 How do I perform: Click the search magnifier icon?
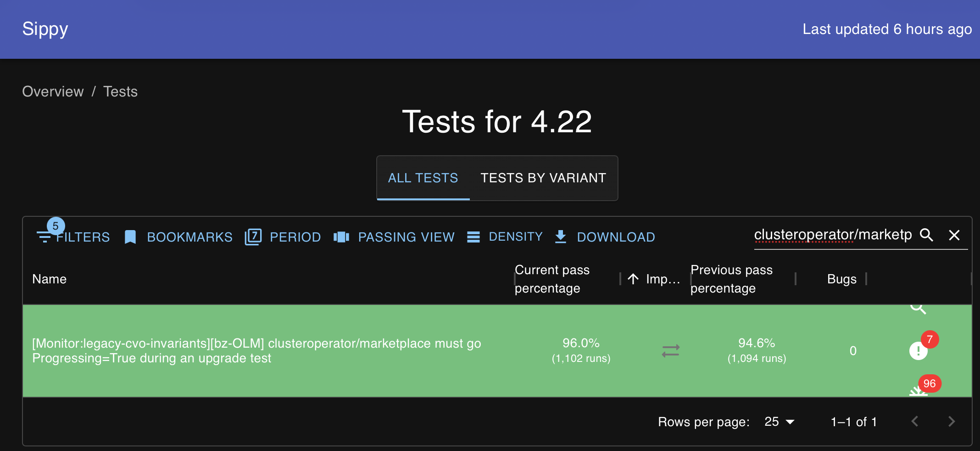click(927, 235)
